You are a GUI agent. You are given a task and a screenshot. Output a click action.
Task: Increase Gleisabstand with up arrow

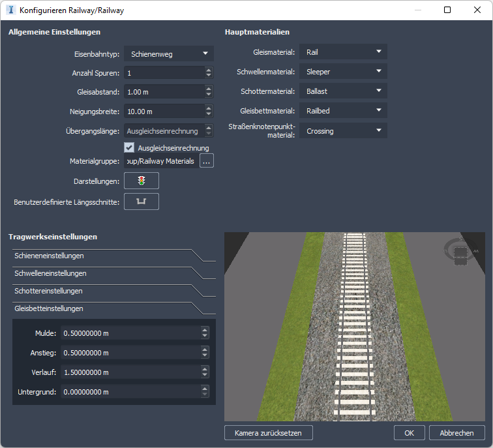click(x=209, y=89)
